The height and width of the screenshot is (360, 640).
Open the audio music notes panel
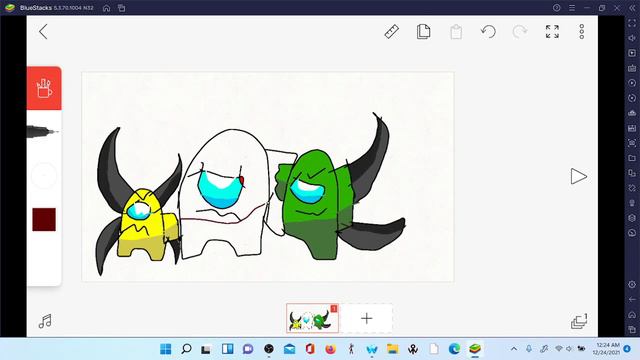click(x=45, y=321)
